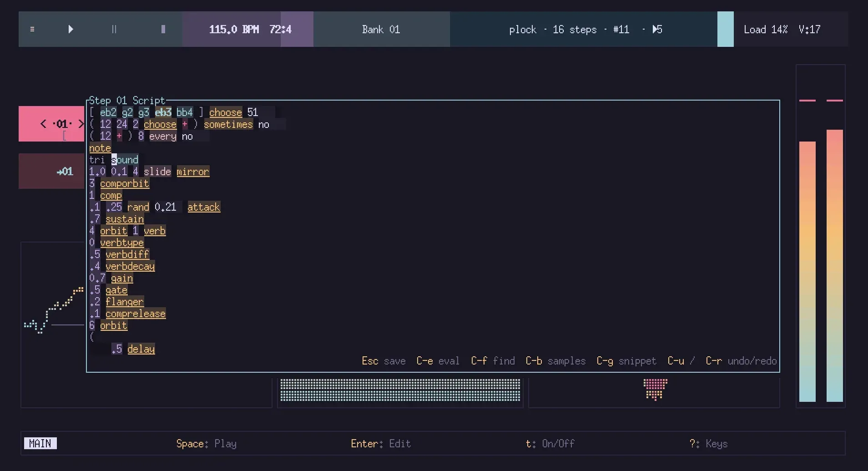Click the sustain keyword
The width and height of the screenshot is (868, 471).
pos(125,219)
